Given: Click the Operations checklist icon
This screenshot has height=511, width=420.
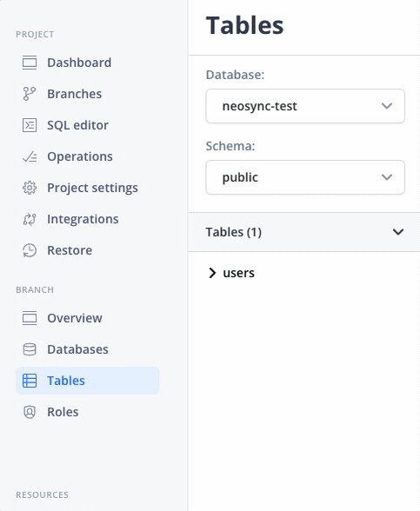Looking at the screenshot, I should [30, 156].
